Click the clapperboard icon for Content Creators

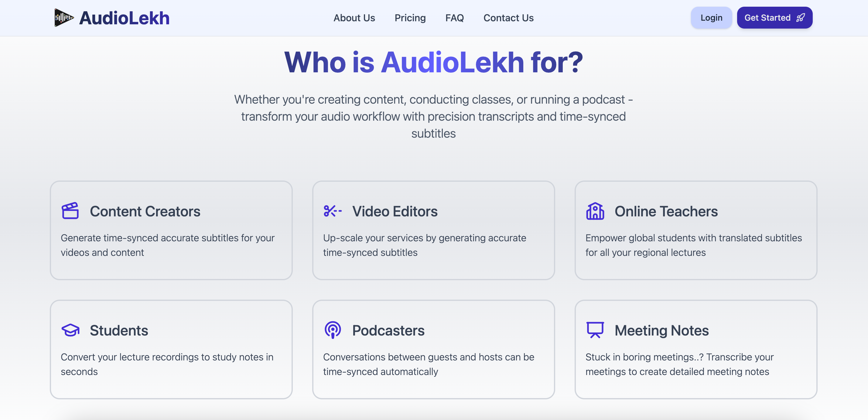tap(70, 211)
